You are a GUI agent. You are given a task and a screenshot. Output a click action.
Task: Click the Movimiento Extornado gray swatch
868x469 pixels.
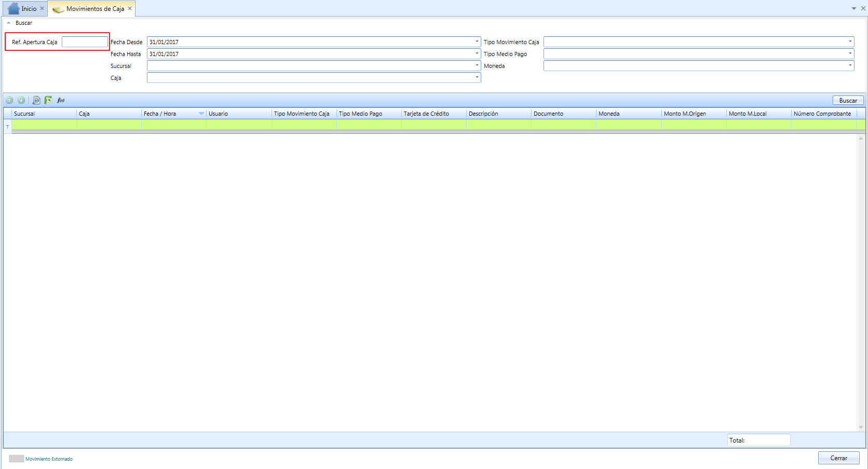[x=16, y=459]
